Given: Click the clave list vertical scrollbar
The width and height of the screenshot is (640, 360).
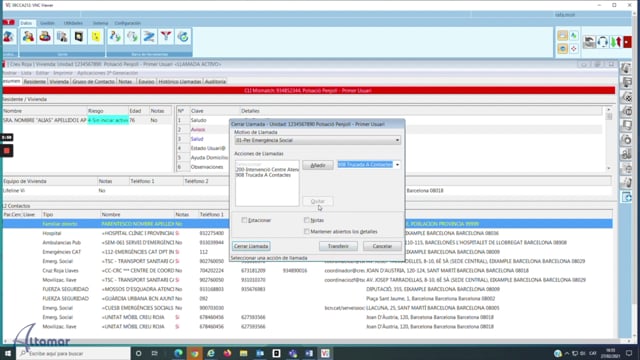Looking at the screenshot, I should click(x=609, y=139).
